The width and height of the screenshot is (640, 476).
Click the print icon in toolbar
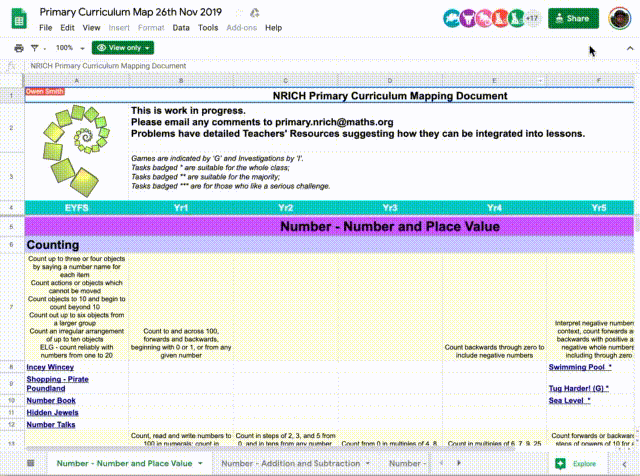[19, 47]
